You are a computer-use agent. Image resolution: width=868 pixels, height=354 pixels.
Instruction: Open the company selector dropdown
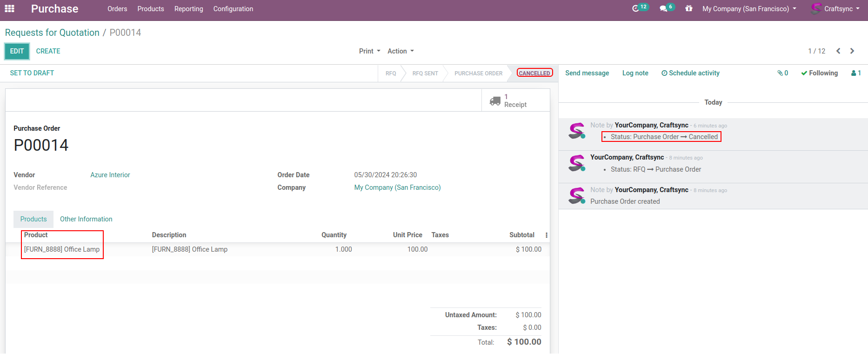[x=749, y=9]
